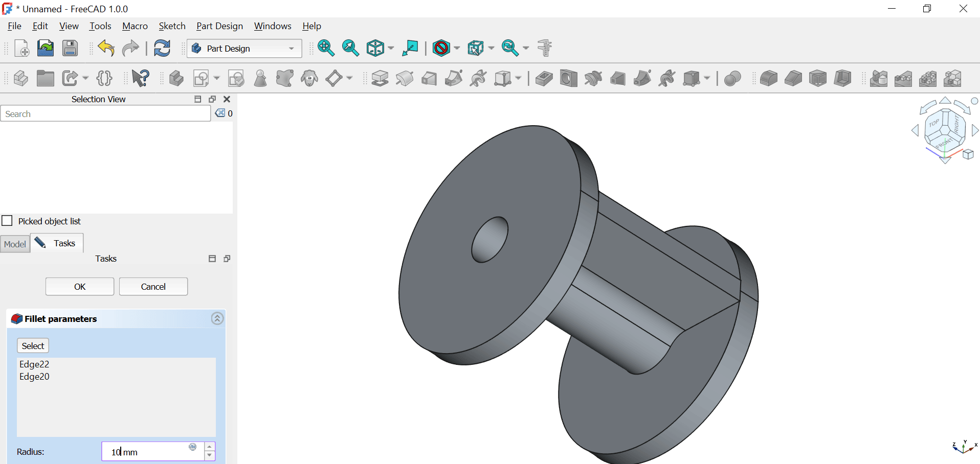
Task: Select the Additive Pipe tool
Action: (x=454, y=78)
